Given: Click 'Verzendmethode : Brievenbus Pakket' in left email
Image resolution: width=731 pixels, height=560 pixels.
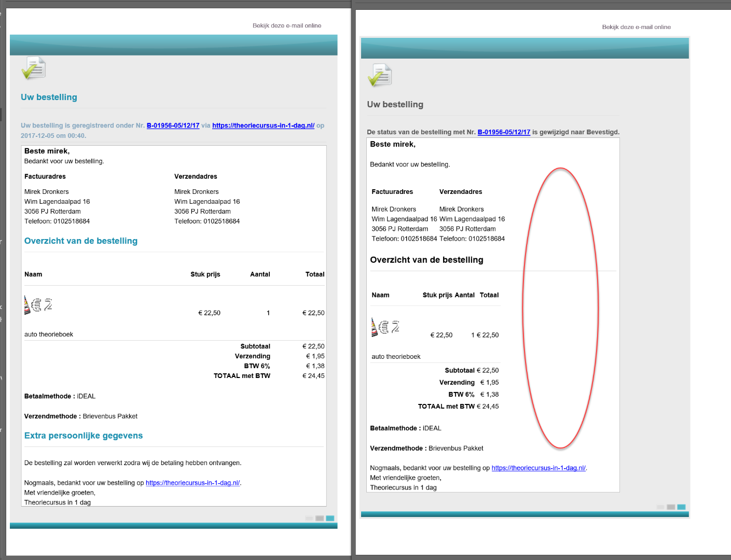Looking at the screenshot, I should click(x=81, y=416).
